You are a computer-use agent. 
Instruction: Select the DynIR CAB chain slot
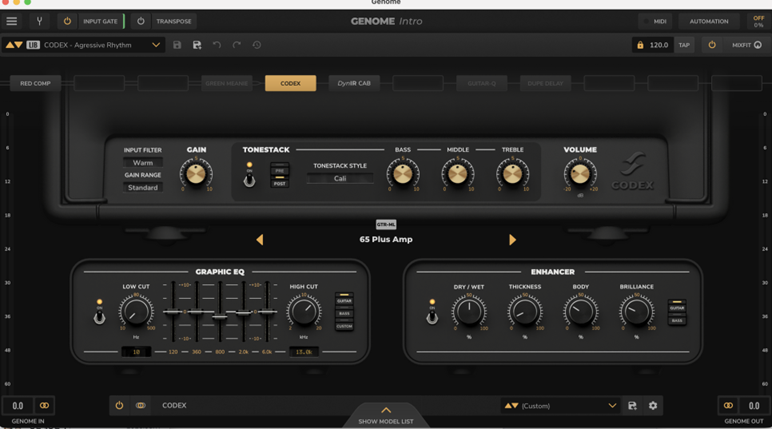pyautogui.click(x=354, y=83)
